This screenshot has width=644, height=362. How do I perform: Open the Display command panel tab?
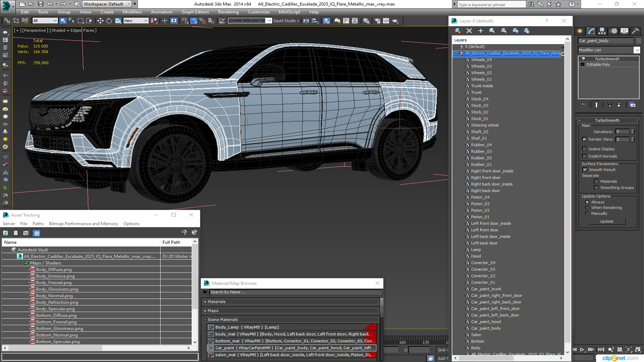click(624, 31)
